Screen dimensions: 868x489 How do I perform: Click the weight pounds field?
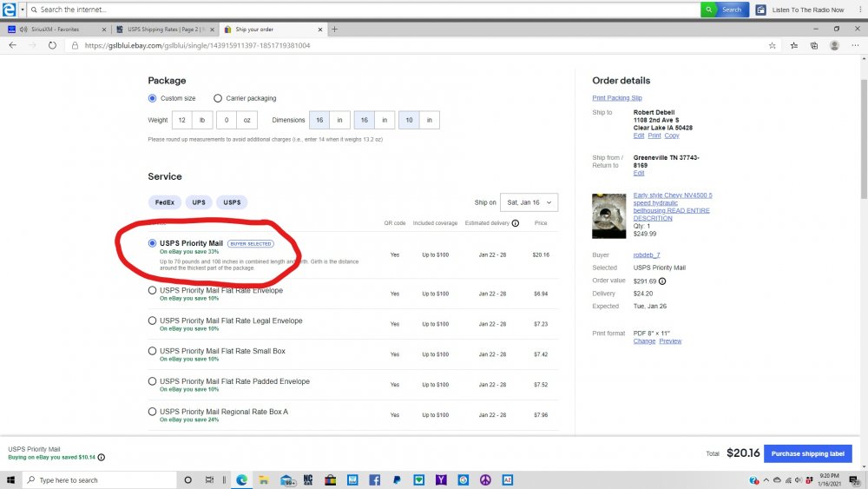pos(181,120)
